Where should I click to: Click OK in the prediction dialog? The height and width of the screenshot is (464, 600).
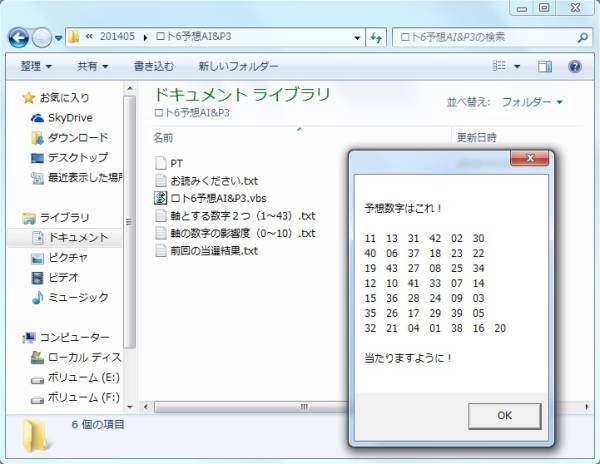(x=504, y=416)
